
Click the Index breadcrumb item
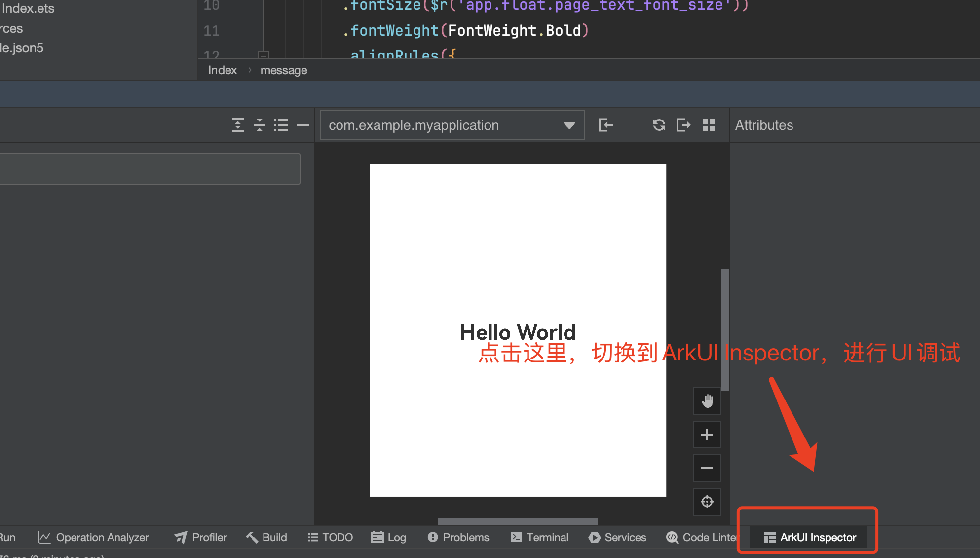tap(222, 70)
